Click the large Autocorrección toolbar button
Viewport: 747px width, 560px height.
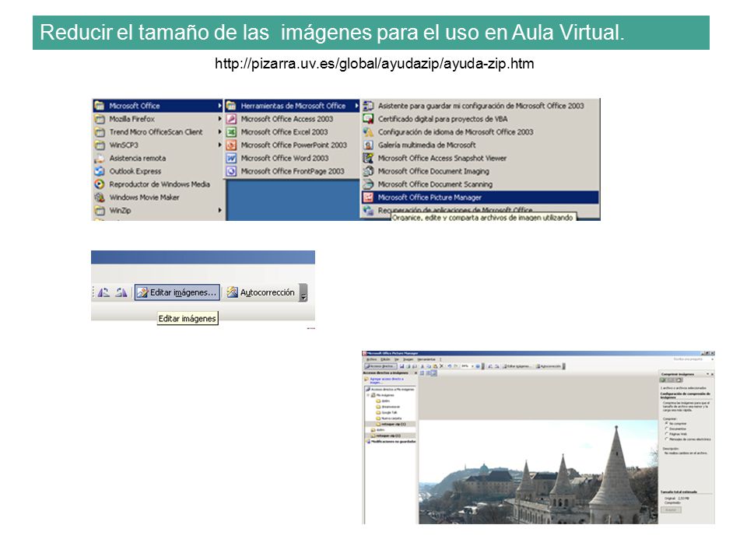point(261,292)
